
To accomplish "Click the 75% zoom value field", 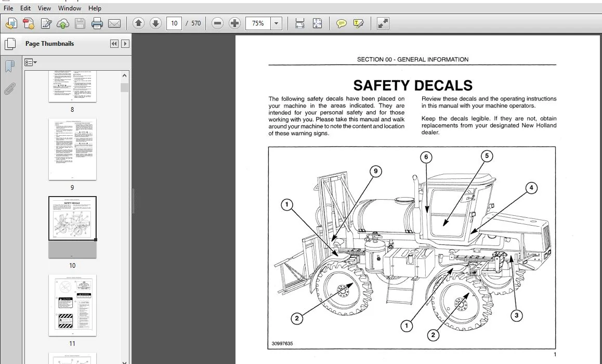I will coord(258,23).
